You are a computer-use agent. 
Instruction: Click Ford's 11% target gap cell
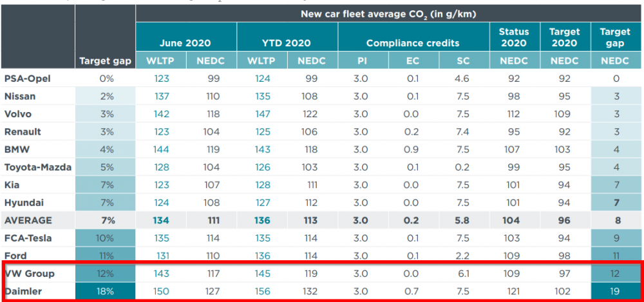(x=106, y=256)
